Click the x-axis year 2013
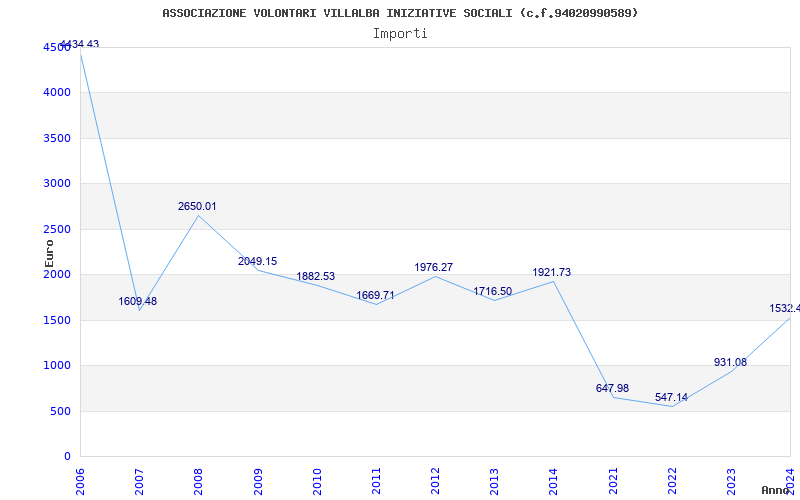This screenshot has height=500, width=800. (494, 481)
